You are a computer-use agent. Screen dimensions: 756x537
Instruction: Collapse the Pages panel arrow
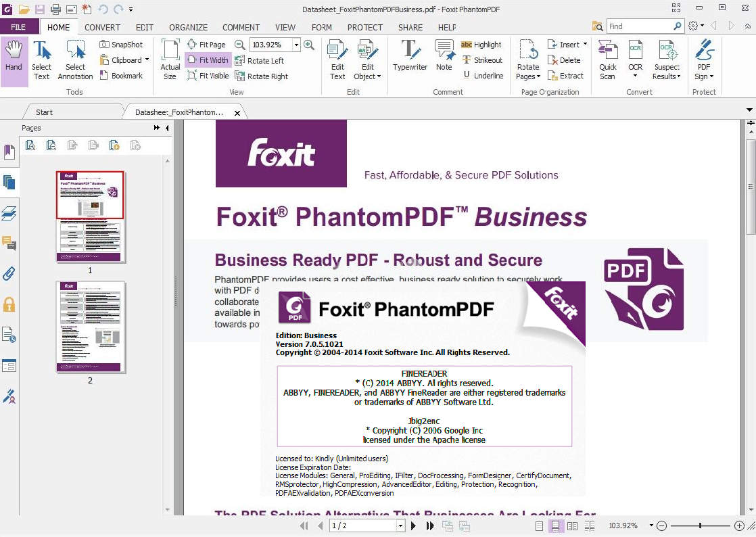[x=167, y=128]
